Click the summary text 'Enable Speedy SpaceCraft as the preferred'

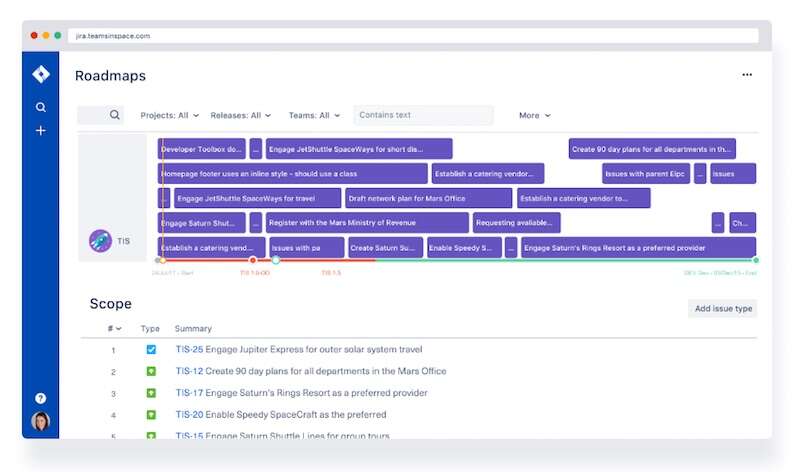point(296,415)
